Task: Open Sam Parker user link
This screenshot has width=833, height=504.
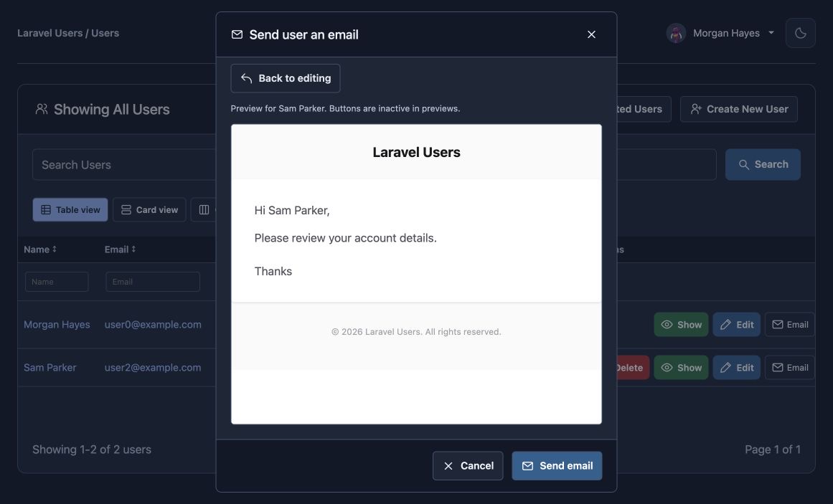Action: 50,368
